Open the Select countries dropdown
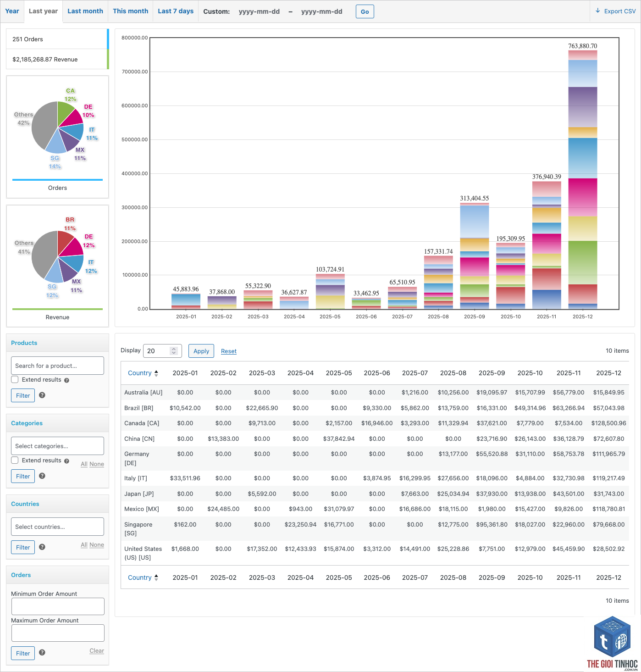Screen dimensions: 641x672 57,527
